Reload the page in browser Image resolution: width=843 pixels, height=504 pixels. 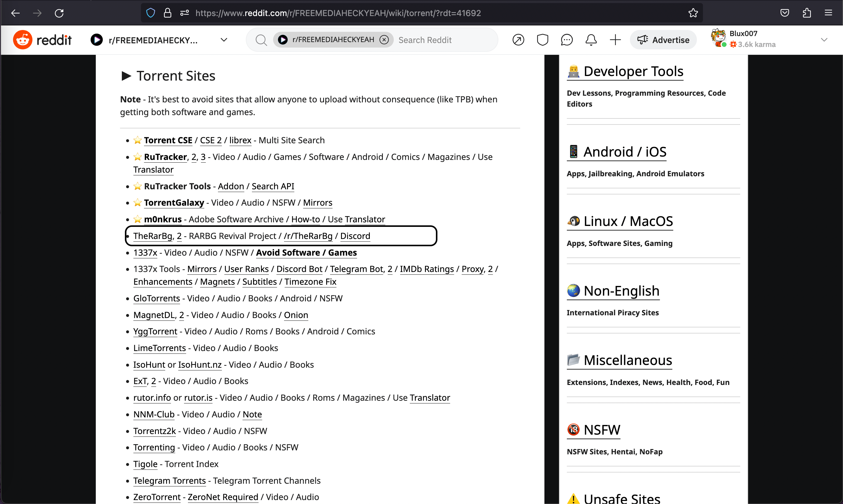(59, 13)
